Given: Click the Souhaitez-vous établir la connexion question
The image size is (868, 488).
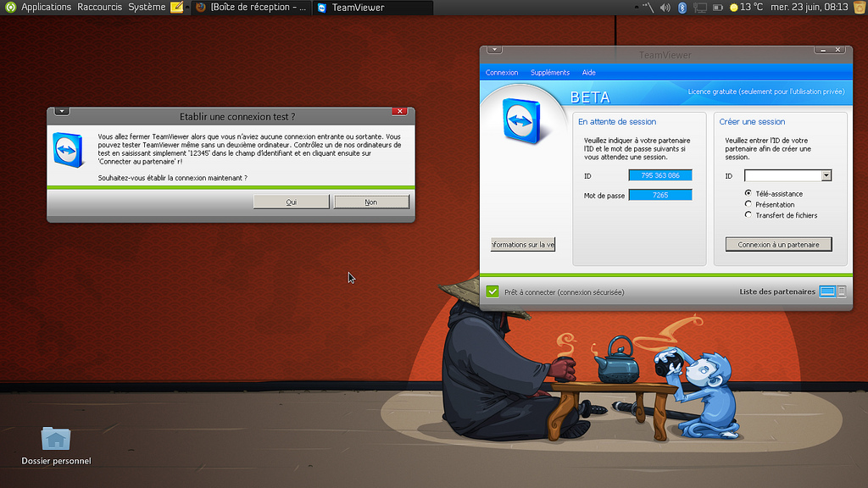Looking at the screenshot, I should 173,178.
